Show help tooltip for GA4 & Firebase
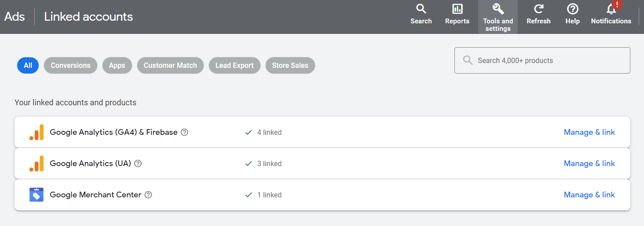Viewport: 644px width, 226px height. (x=185, y=132)
